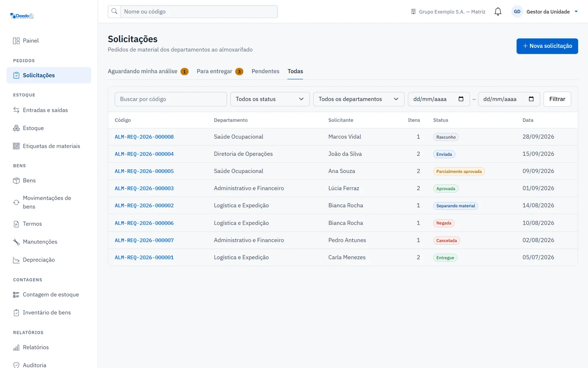Click the Deedo logo
The width and height of the screenshot is (588, 368).
click(22, 16)
